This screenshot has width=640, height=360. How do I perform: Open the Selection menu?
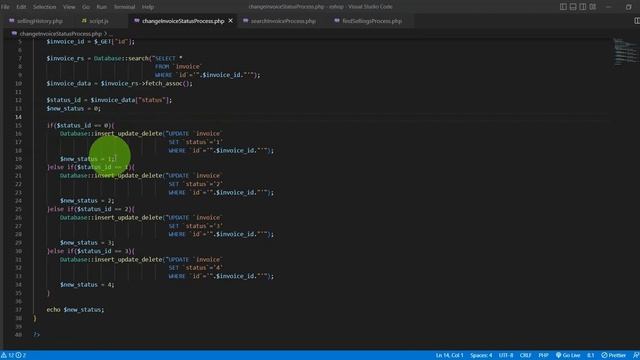click(x=44, y=7)
